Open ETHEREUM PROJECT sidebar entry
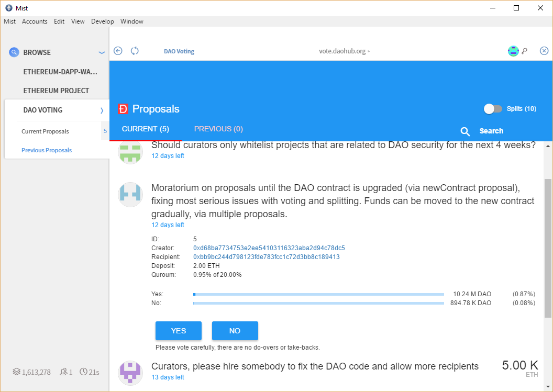Screen dimensions: 553x392 pos(56,91)
